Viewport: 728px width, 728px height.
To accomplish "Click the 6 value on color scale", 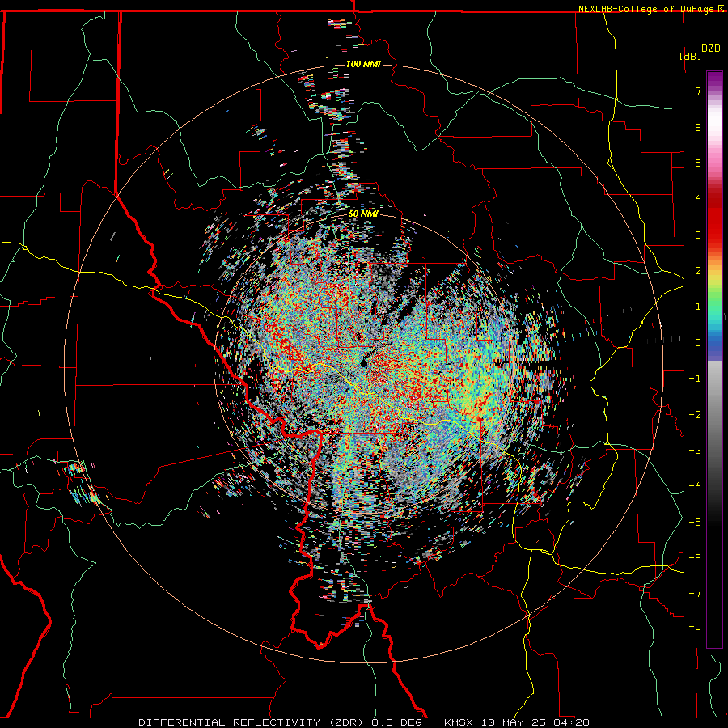I will pyautogui.click(x=698, y=127).
